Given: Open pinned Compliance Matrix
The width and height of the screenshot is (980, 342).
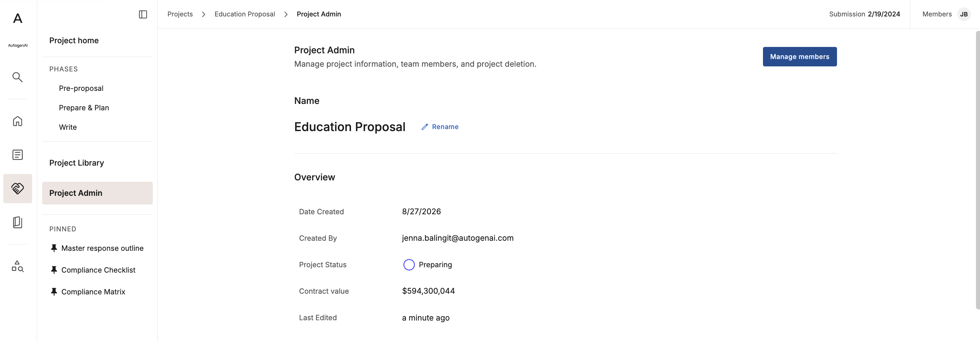Looking at the screenshot, I should (x=93, y=292).
